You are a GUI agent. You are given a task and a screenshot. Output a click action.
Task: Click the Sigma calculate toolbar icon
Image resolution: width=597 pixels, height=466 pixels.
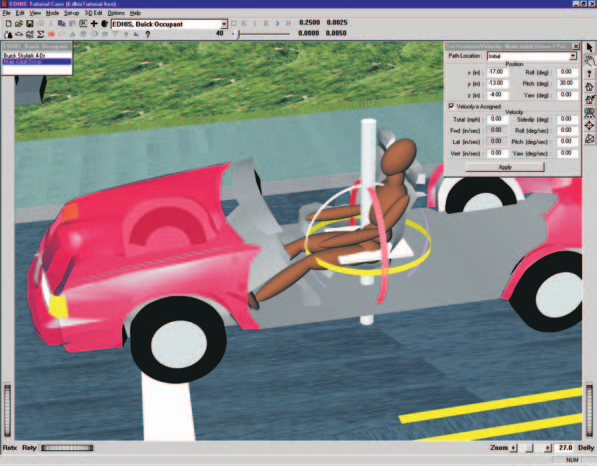click(40, 34)
